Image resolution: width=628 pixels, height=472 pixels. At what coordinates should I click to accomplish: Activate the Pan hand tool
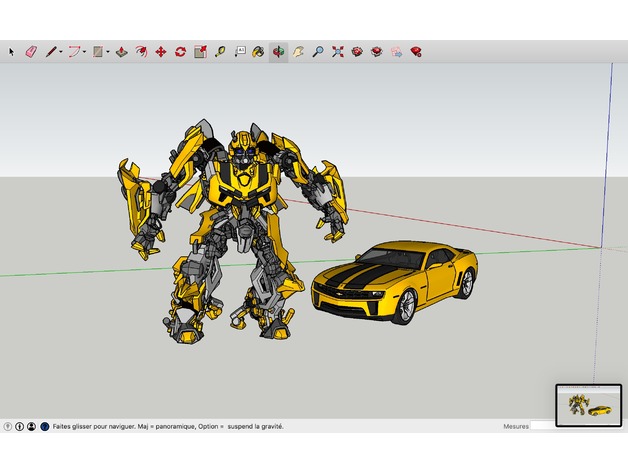pos(298,52)
